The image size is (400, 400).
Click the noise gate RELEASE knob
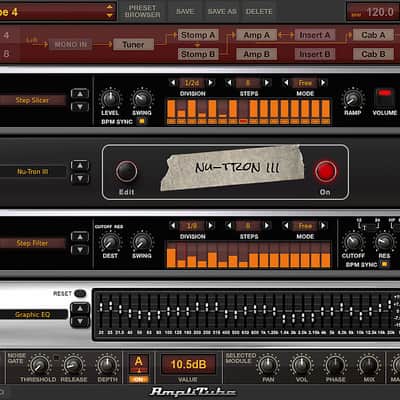coord(74,366)
